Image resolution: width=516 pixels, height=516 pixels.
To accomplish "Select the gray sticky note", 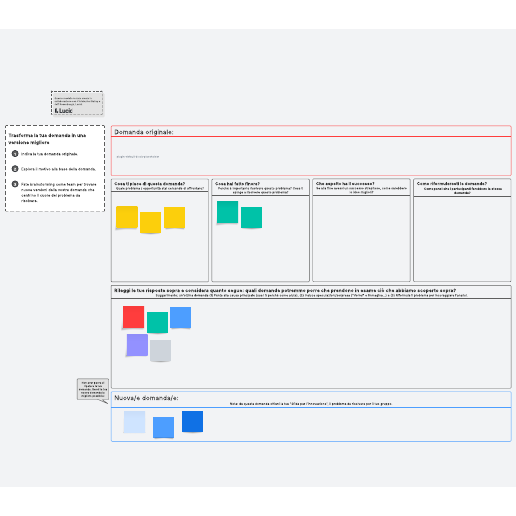I will 160,351.
